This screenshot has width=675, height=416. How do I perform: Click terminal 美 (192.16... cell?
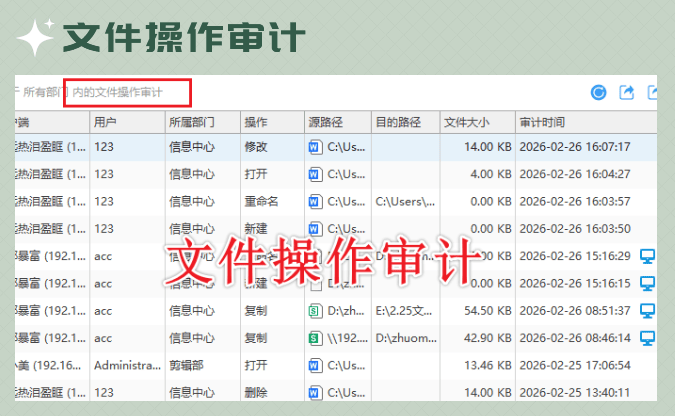coord(48,366)
